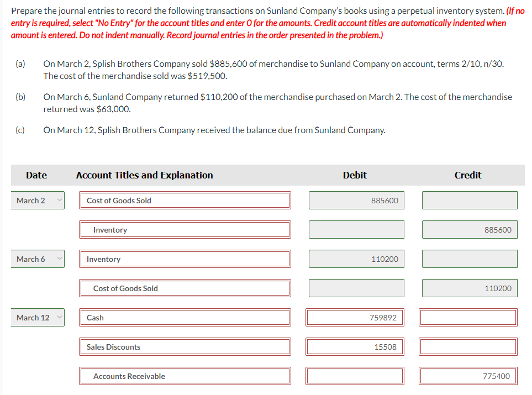Click the Sales Discounts account title field

pyautogui.click(x=185, y=347)
